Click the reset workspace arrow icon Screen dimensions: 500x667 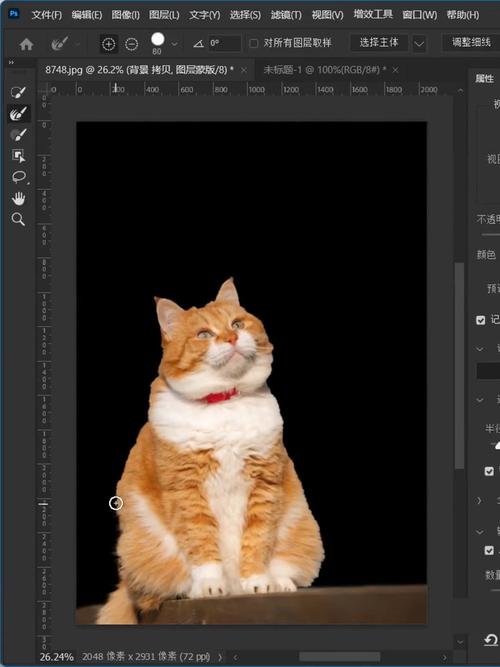pos(491,640)
